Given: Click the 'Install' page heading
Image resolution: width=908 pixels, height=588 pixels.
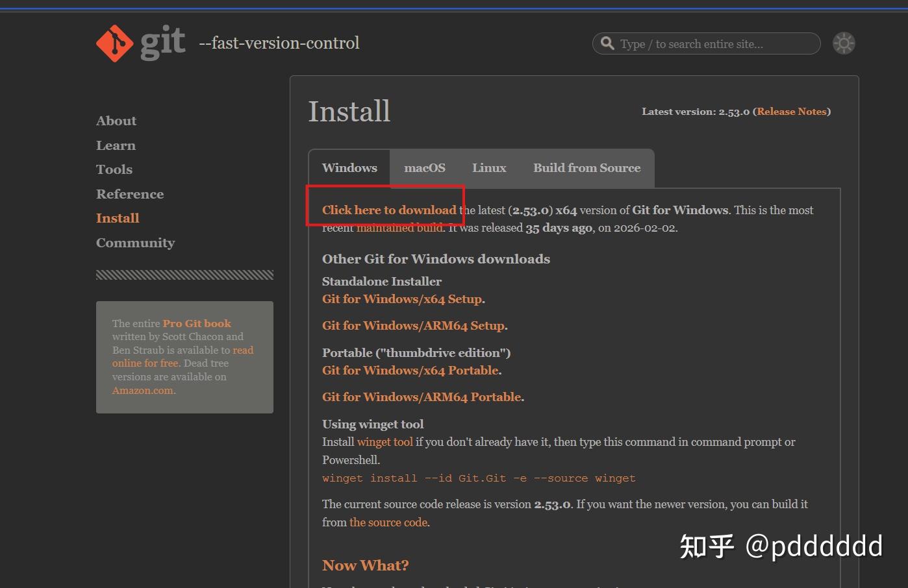Looking at the screenshot, I should (349, 112).
